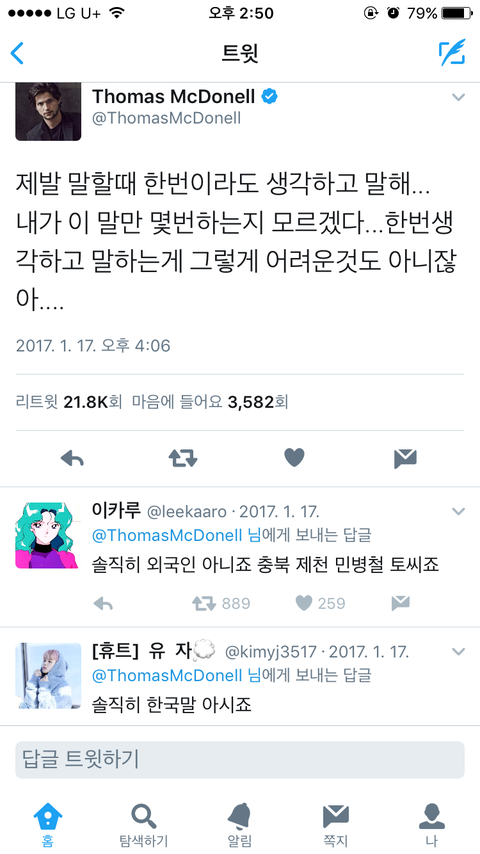480x854 pixels.
Task: Reply to Thomas McDonell's main tweet
Action: [x=72, y=459]
